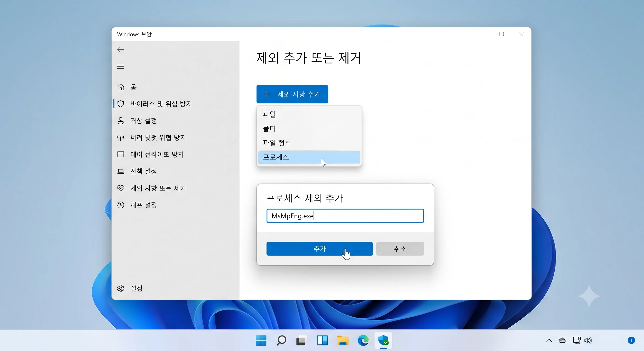The width and height of the screenshot is (644, 351).
Task: Open the hamburger navigation menu
Action: (120, 67)
